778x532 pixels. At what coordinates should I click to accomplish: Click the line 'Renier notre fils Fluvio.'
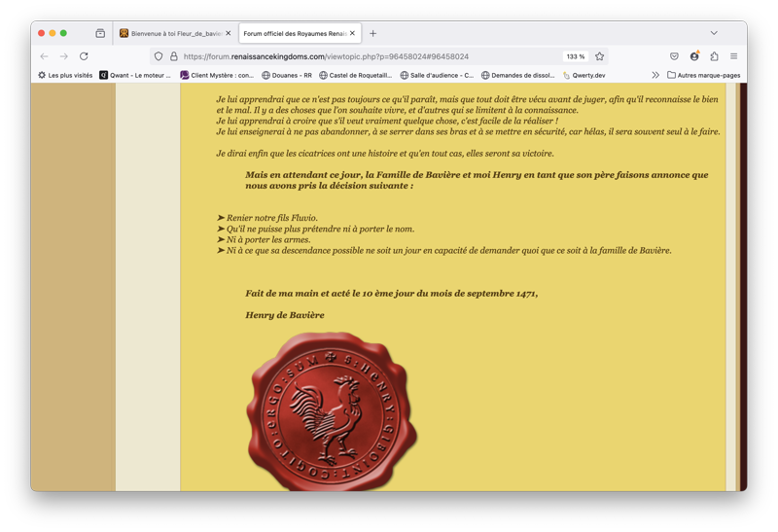[x=272, y=218]
